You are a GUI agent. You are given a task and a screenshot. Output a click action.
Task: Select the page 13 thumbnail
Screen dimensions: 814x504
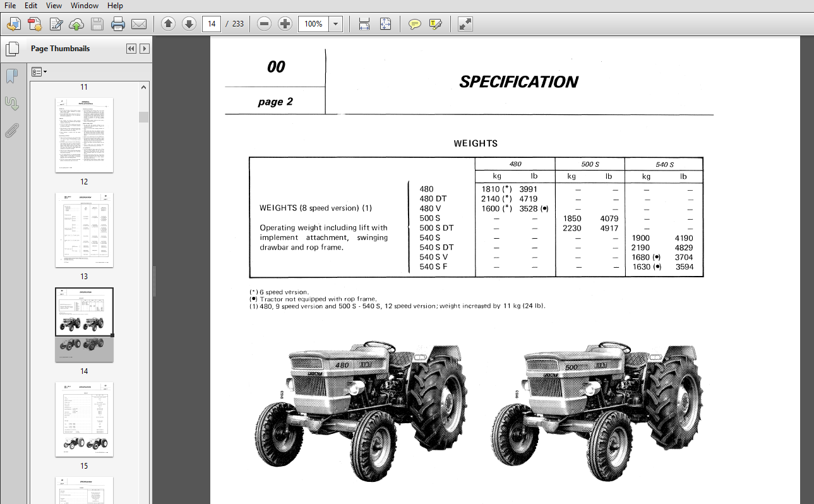tap(84, 230)
